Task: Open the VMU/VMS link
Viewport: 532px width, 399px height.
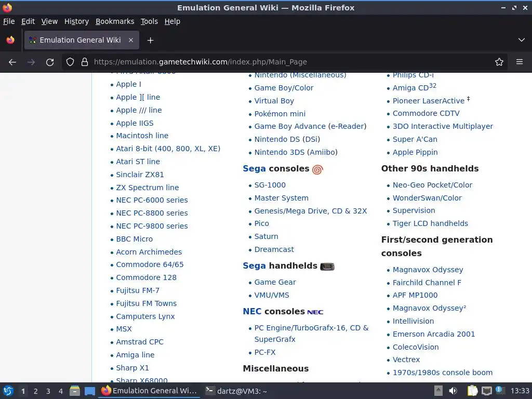Action: point(272,295)
